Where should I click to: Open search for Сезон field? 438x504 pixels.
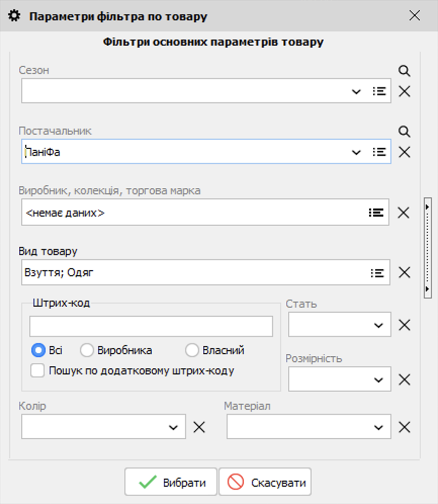pos(404,71)
